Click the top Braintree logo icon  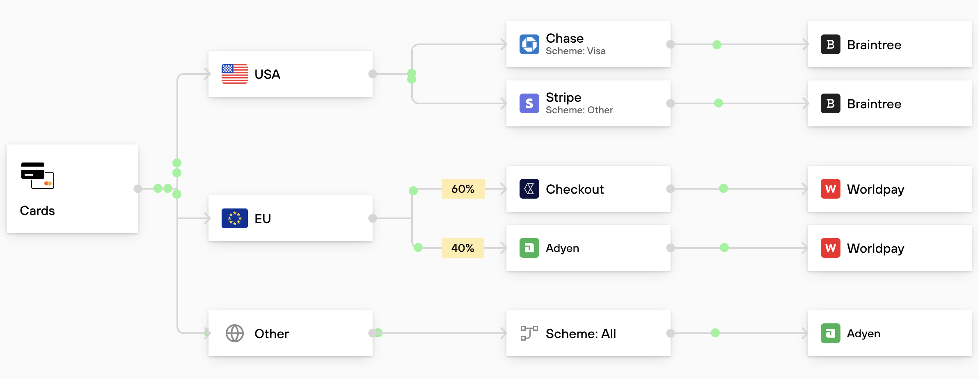coord(830,44)
